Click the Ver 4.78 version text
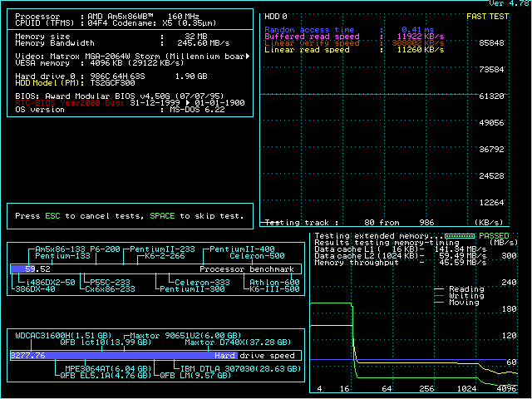Viewport: 532px width, 399px height. point(510,4)
